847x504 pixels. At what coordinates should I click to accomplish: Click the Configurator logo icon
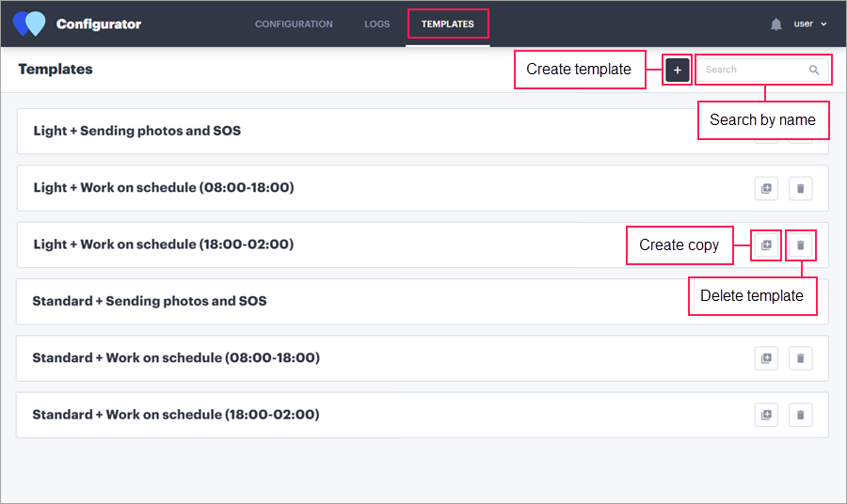[x=29, y=24]
